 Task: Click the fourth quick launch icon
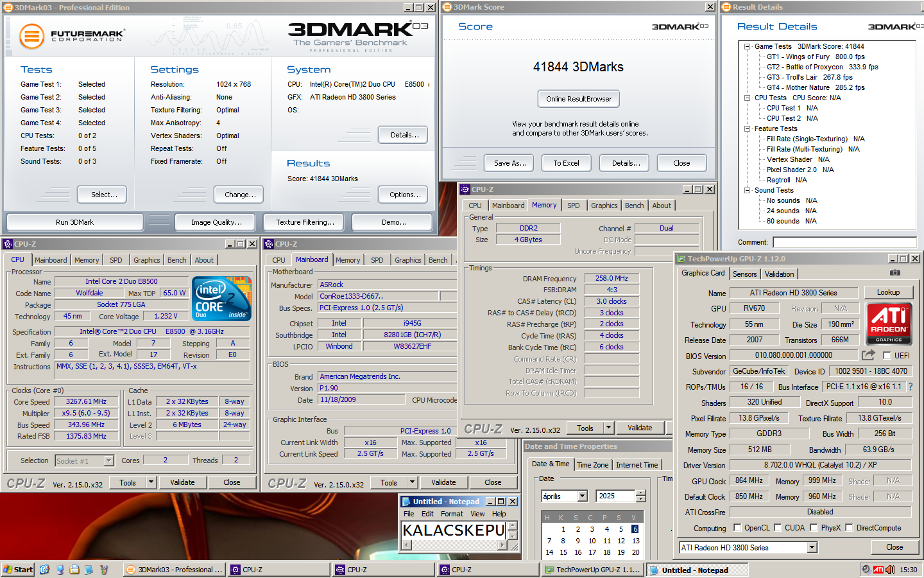click(89, 570)
